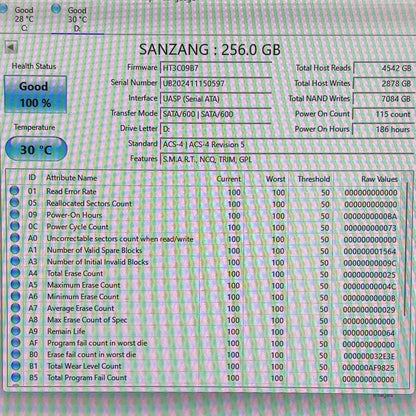The width and height of the screenshot is (416, 416).
Task: Select the Reallocated Sectors Count attribute name
Action: click(89, 203)
